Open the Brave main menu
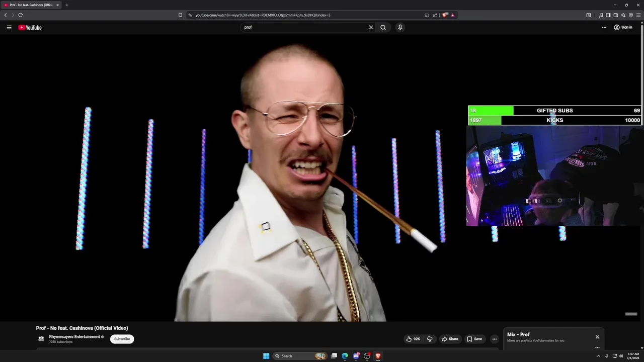This screenshot has width=644, height=362. tap(638, 15)
